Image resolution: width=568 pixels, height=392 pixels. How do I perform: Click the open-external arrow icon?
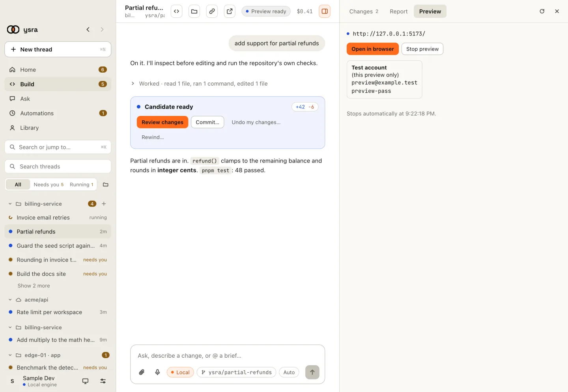tap(230, 11)
